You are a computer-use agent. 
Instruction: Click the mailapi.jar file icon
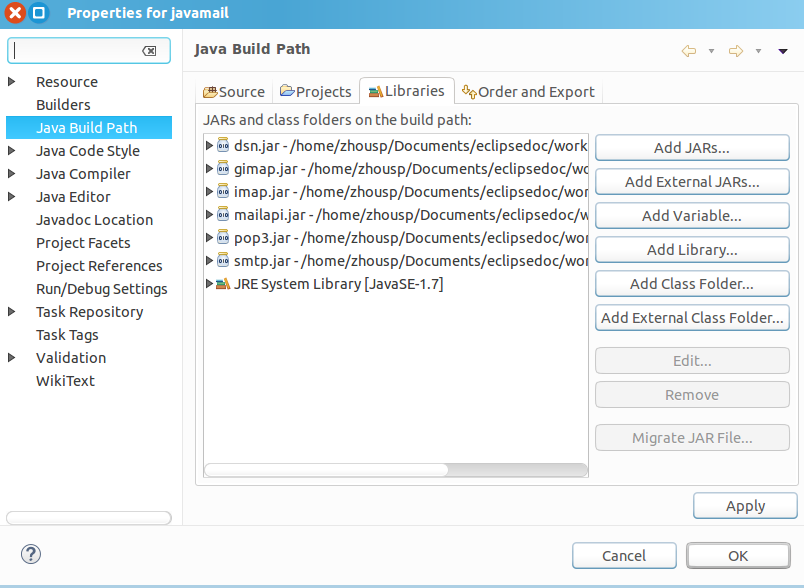(223, 214)
